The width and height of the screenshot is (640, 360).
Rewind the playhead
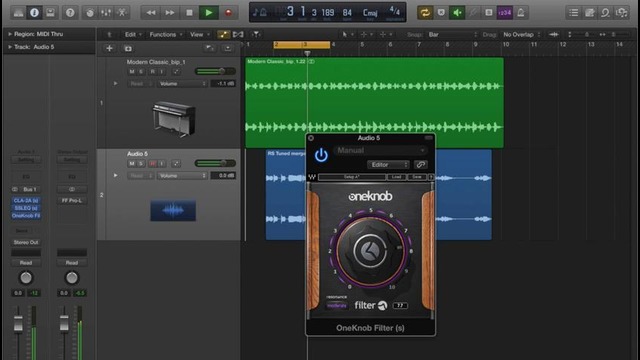click(151, 13)
